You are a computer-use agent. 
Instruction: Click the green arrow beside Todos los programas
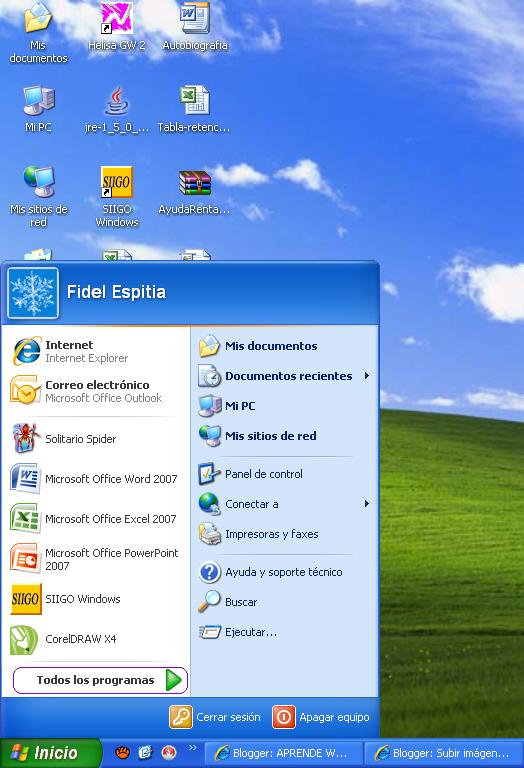174,680
